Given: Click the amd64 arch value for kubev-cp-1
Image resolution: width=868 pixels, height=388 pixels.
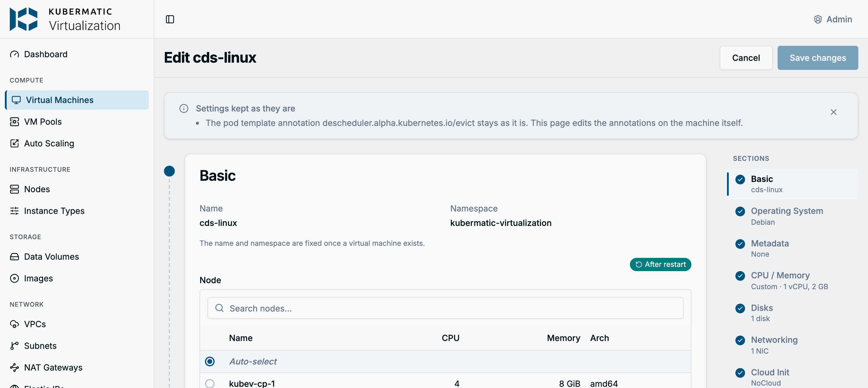Looking at the screenshot, I should click(x=604, y=383).
